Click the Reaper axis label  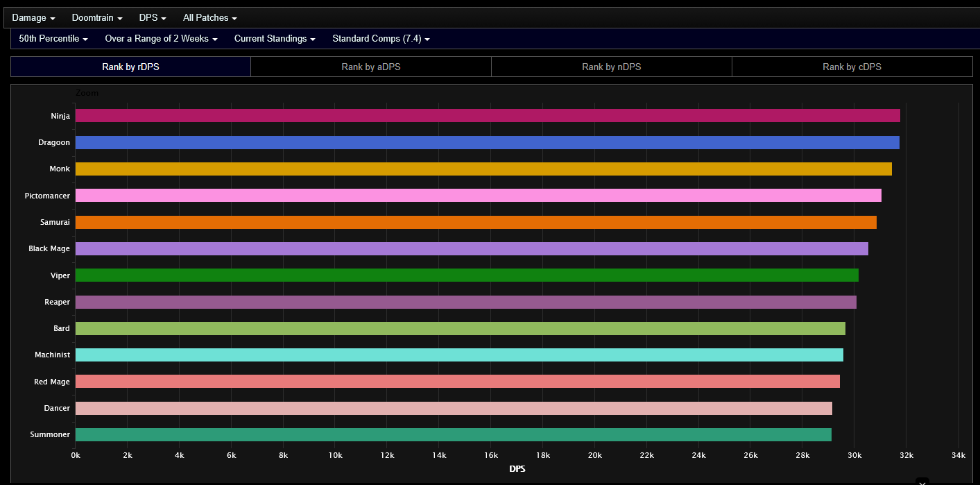point(58,302)
